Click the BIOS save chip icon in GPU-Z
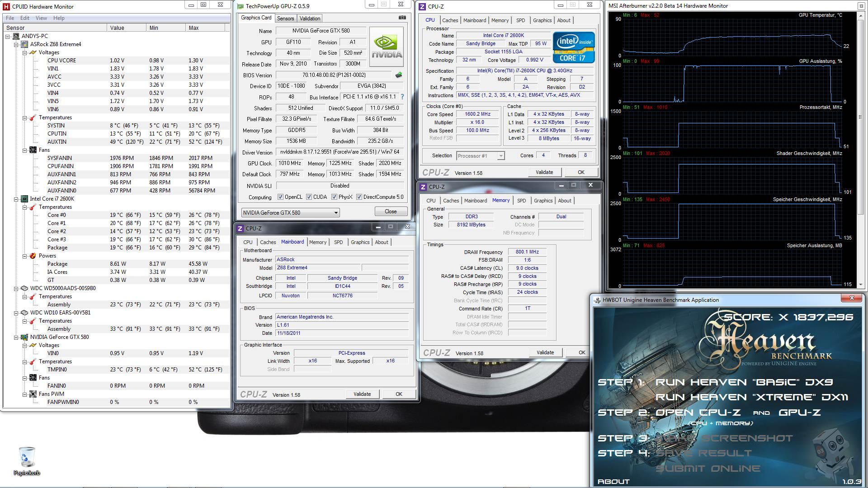The height and width of the screenshot is (488, 868). pos(398,75)
